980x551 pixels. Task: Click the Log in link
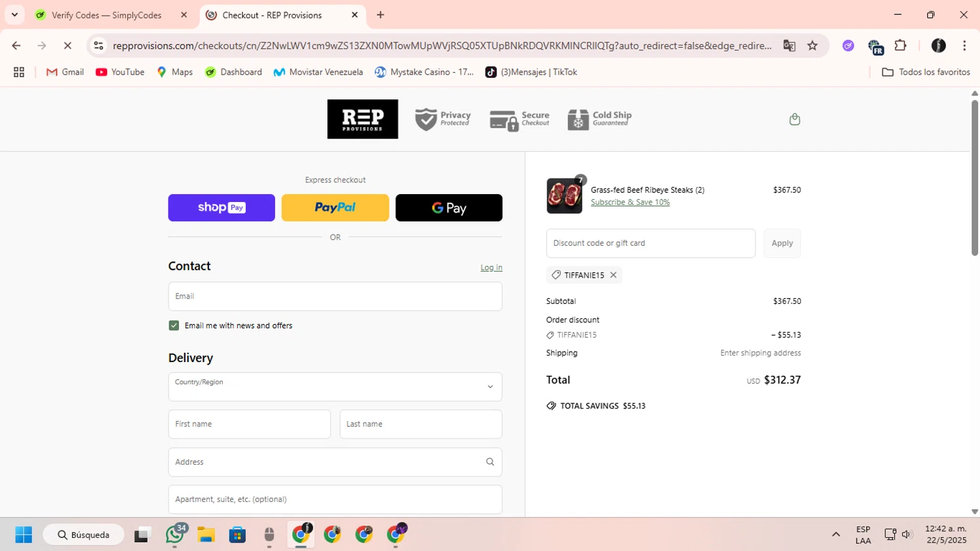click(491, 267)
